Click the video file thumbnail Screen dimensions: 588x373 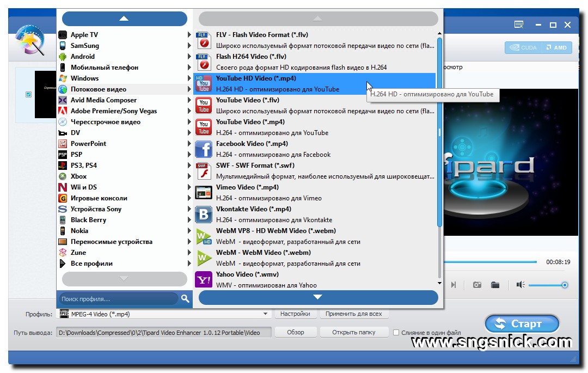[x=45, y=94]
